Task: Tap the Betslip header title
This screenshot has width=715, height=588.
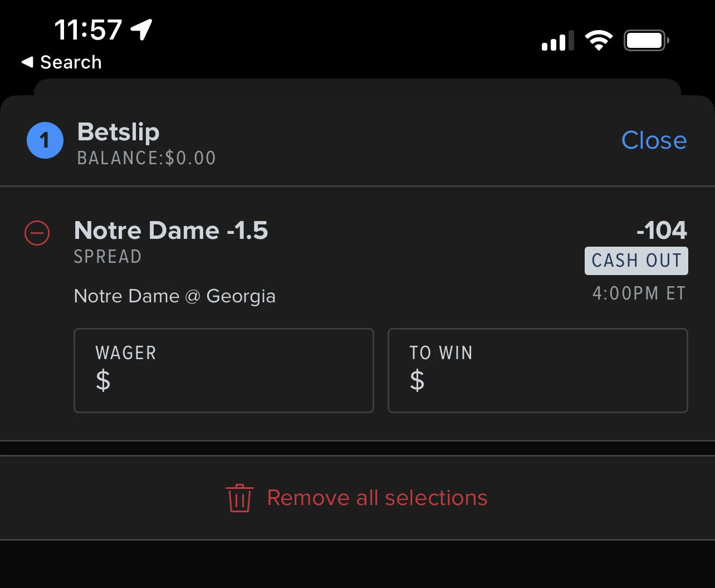Action: pos(118,132)
